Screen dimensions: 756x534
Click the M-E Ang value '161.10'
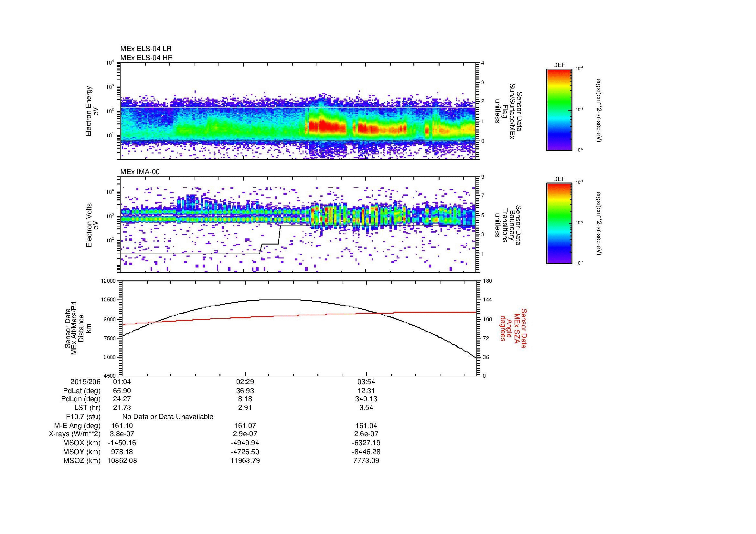pyautogui.click(x=122, y=425)
